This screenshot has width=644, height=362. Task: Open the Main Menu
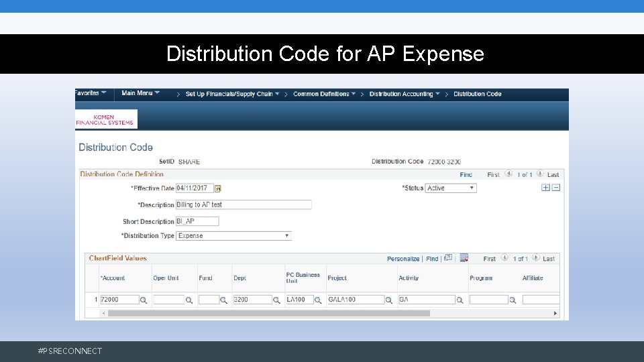pos(140,93)
